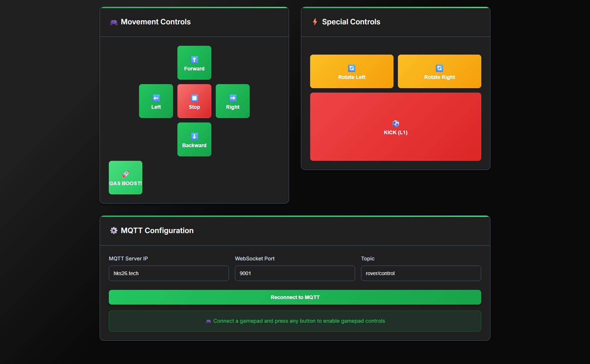
Task: Activate GAS BOOST!
Action: [125, 177]
